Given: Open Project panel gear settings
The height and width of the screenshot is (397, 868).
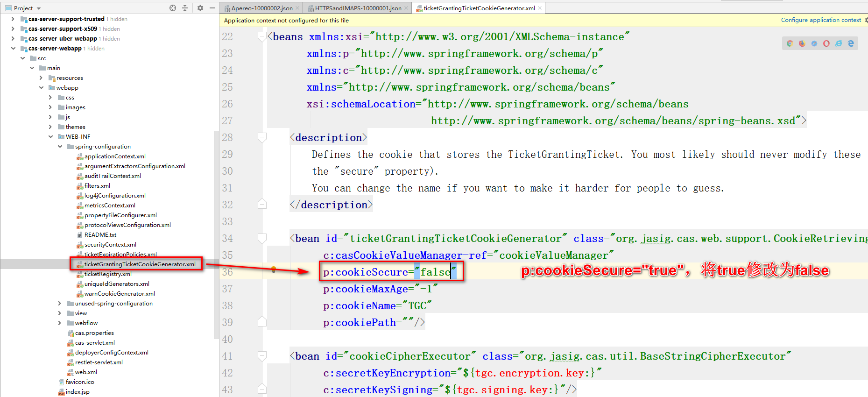Looking at the screenshot, I should pos(200,8).
